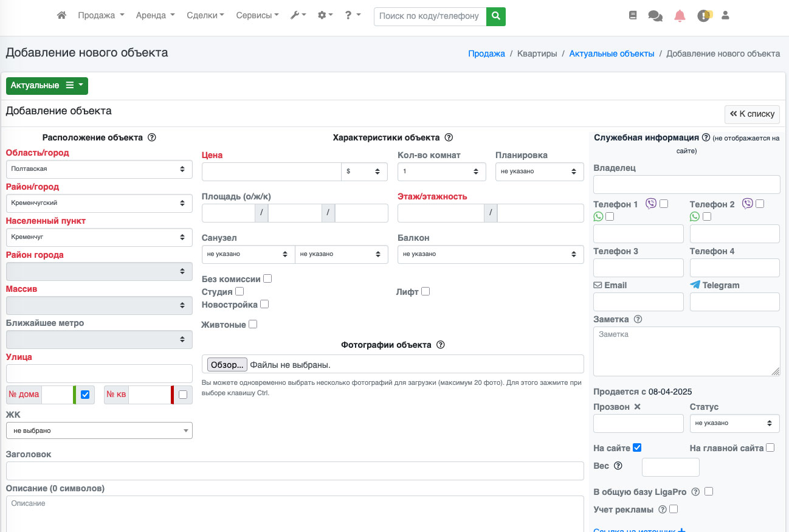Click the Актуальные объекты breadcrumb link
Screen dimensions: 789x532
(x=612, y=54)
